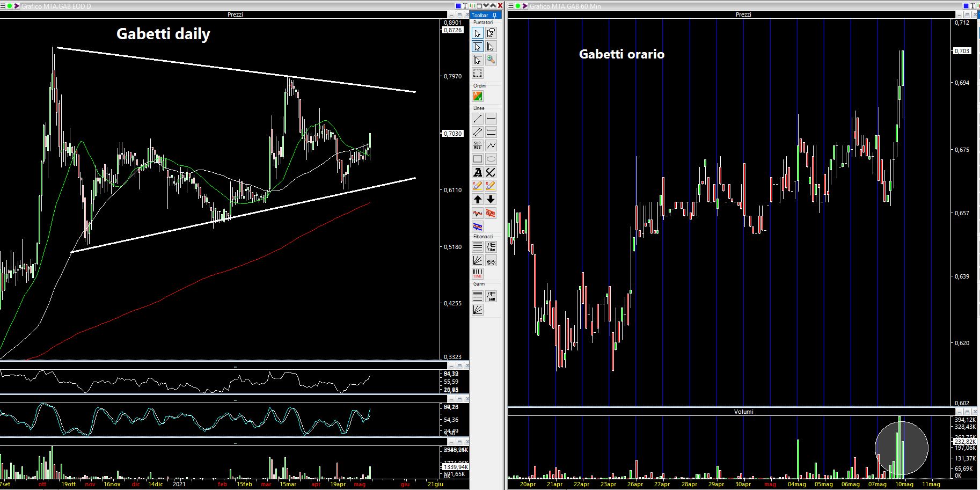Select the text annotation A tool
This screenshot has width=980, height=490.
pyautogui.click(x=477, y=172)
